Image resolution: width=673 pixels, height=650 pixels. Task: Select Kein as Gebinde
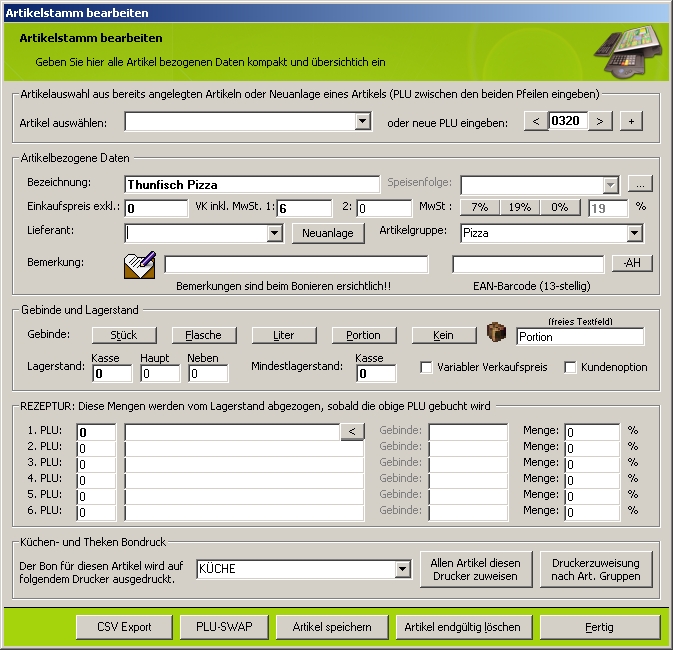[443, 335]
